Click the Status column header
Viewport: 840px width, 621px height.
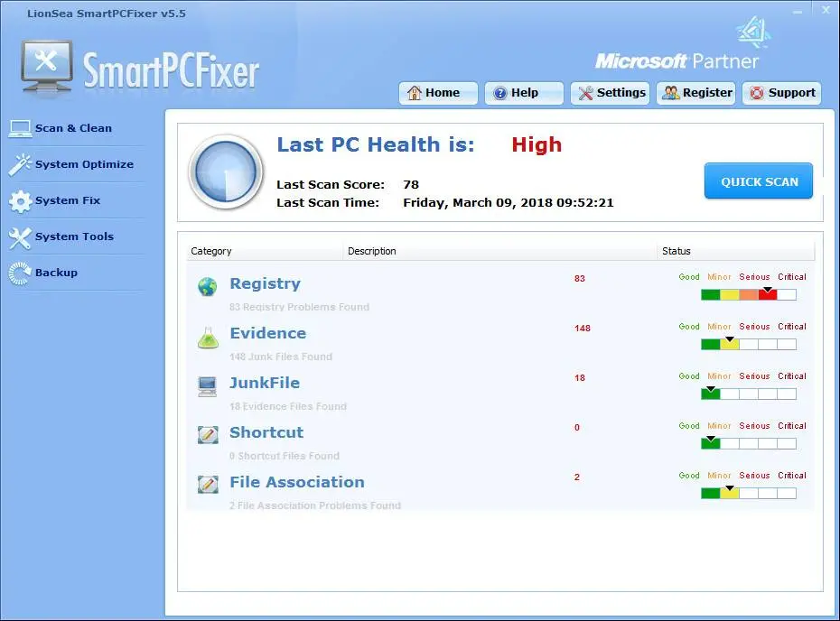(x=735, y=251)
